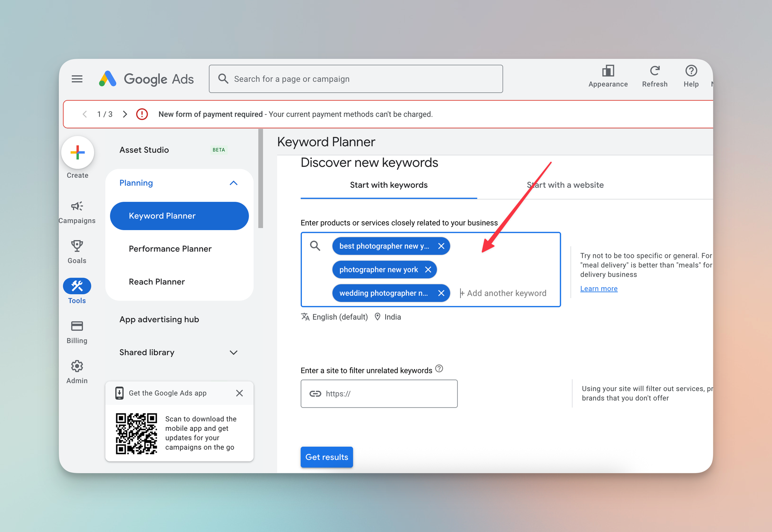Viewport: 772px width, 532px height.
Task: Remove the 'photographer new york' keyword chip
Action: pos(428,269)
